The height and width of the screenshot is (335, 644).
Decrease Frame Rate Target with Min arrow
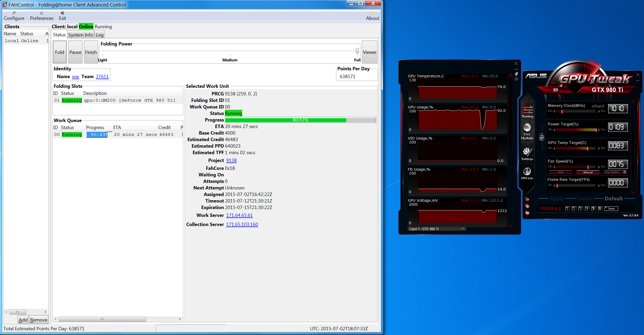(x=554, y=186)
